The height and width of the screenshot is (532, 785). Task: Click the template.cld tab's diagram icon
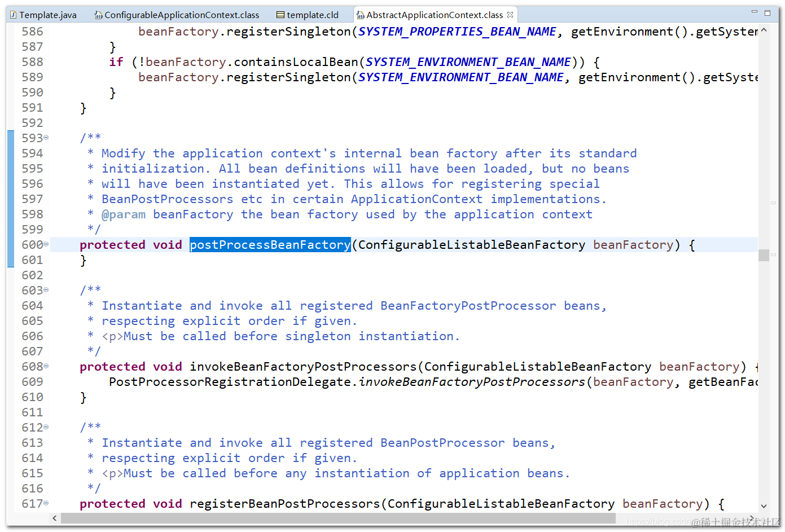280,15
